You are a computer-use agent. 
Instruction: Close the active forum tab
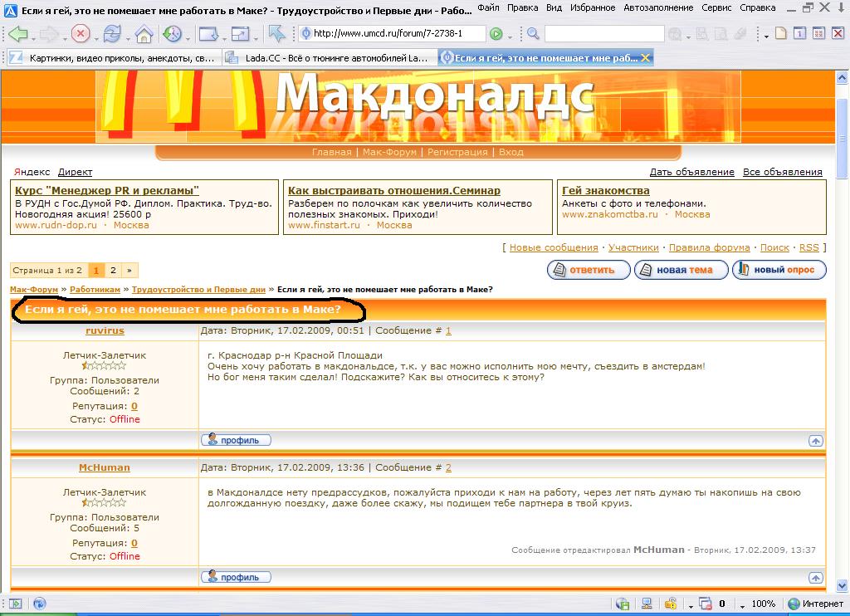point(645,58)
